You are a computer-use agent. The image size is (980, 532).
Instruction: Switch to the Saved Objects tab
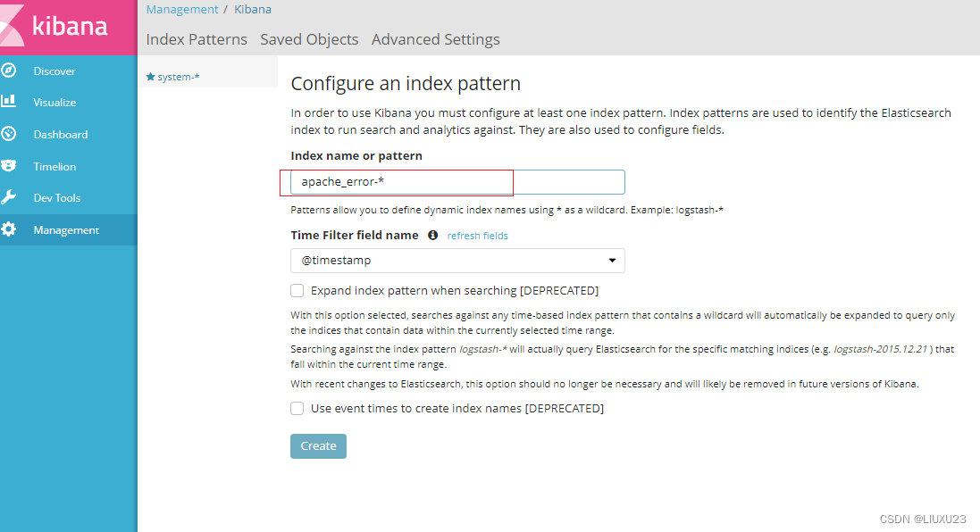pos(309,39)
